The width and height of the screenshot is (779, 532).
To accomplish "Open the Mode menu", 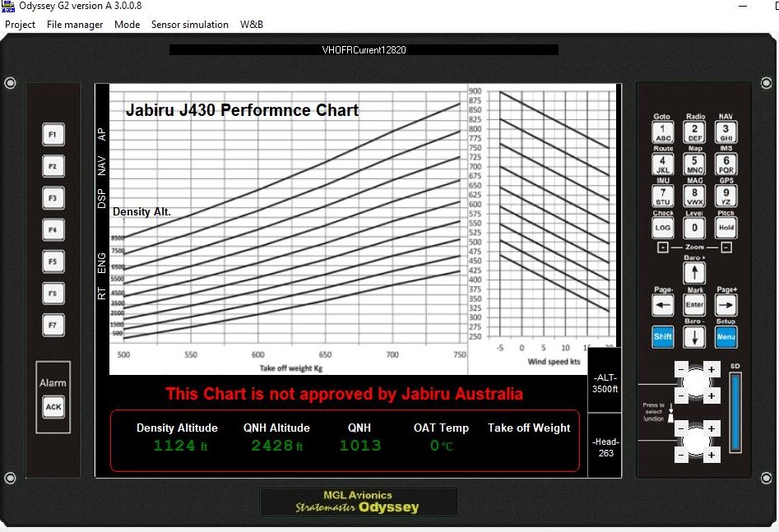I will (127, 25).
